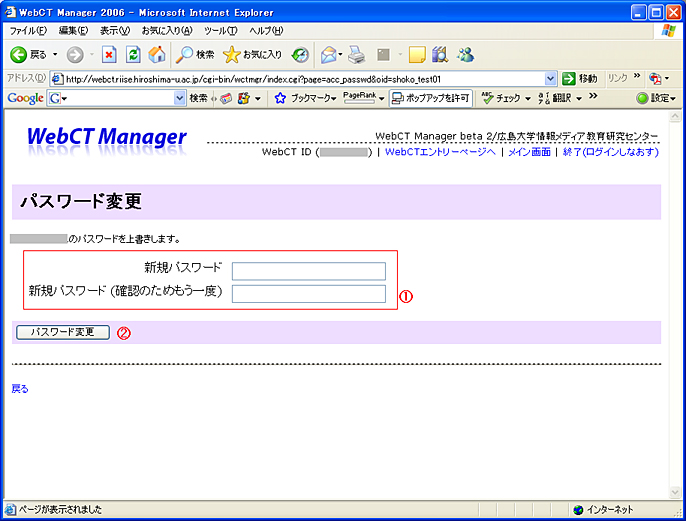The image size is (686, 521).
Task: Click the パスワード変更 submit button
Action: click(x=63, y=332)
